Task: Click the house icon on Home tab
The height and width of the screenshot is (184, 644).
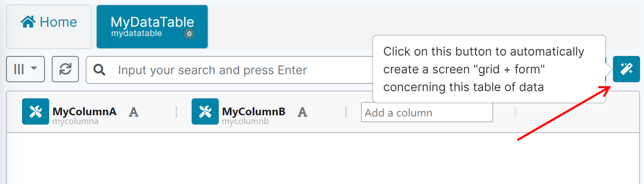Action: click(x=28, y=22)
